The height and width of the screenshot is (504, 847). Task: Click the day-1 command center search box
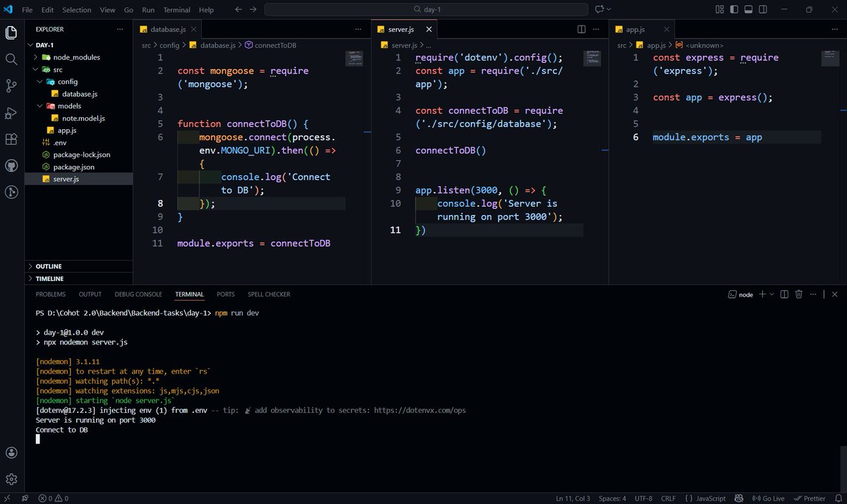click(426, 10)
